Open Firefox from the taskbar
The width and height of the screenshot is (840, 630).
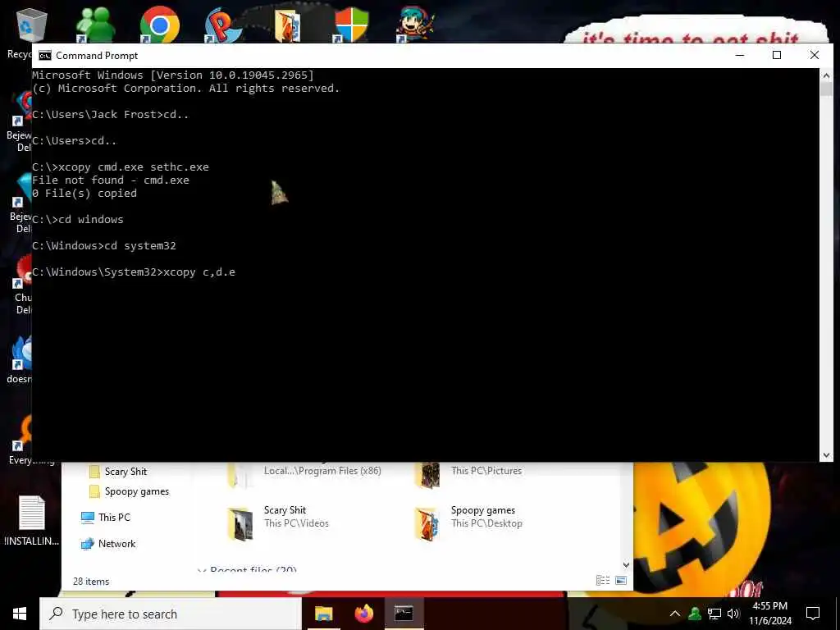point(363,614)
